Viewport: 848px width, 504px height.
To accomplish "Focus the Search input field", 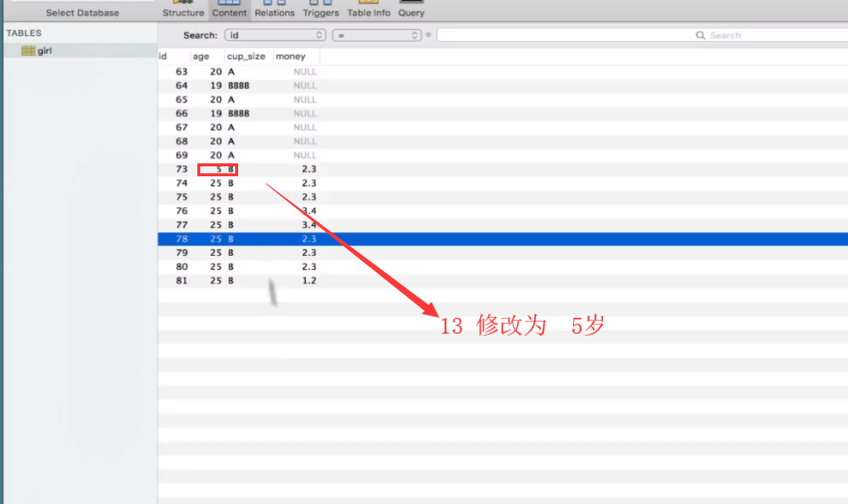I will [x=643, y=35].
